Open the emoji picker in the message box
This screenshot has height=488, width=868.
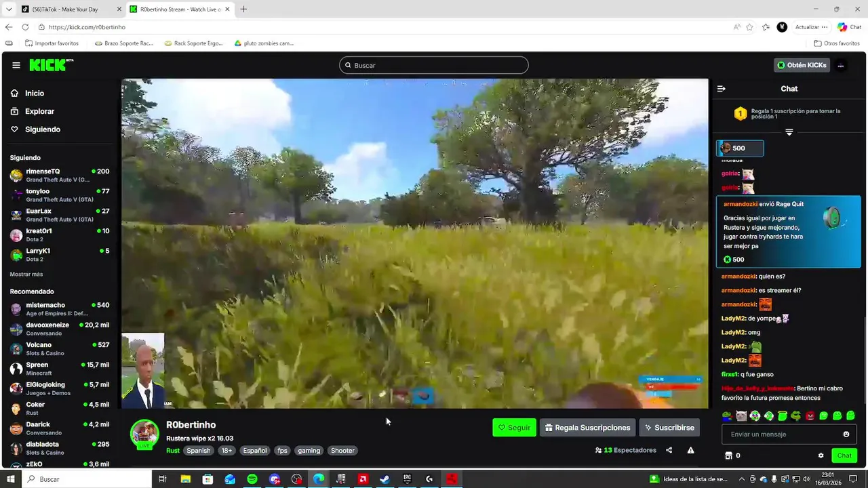click(846, 434)
